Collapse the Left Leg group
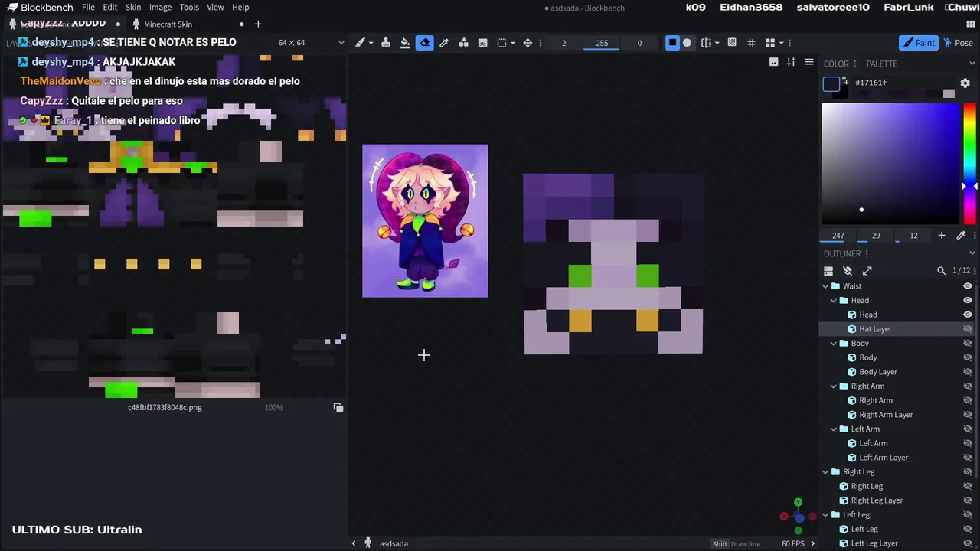 pos(825,515)
